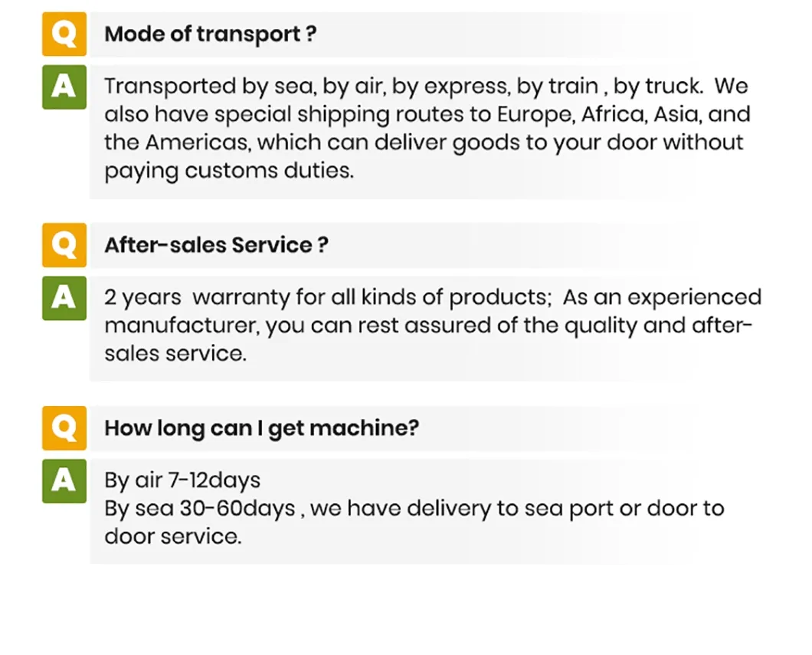Click the green A icon beside the warranty answer
This screenshot has height=655, width=812.
[64, 298]
